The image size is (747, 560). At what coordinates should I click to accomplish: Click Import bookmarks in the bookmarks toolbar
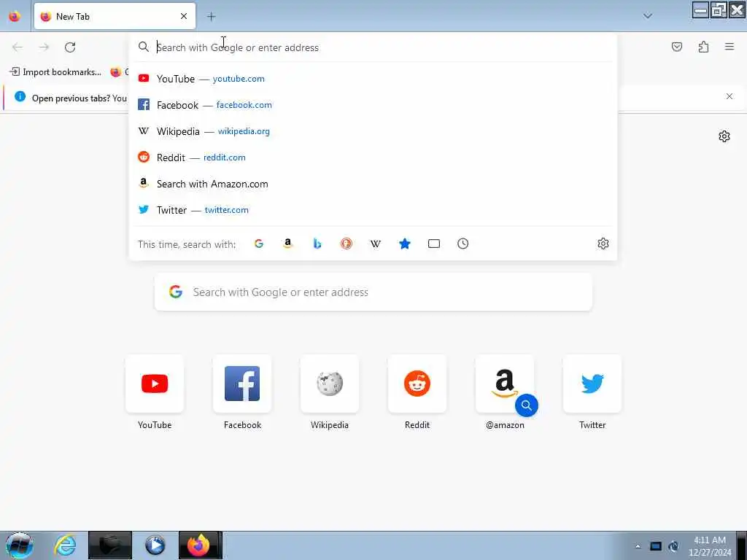tap(55, 72)
